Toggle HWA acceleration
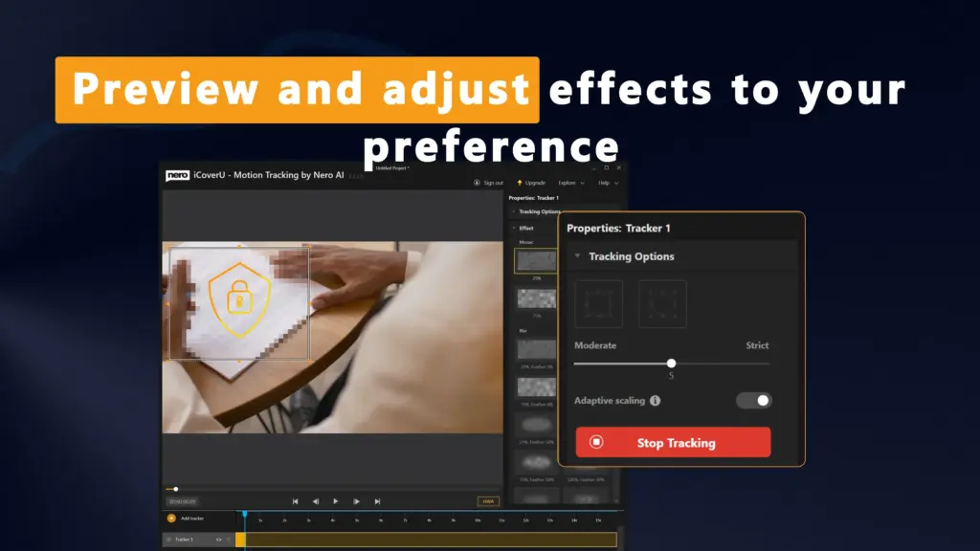Image resolution: width=980 pixels, height=551 pixels. coord(488,501)
